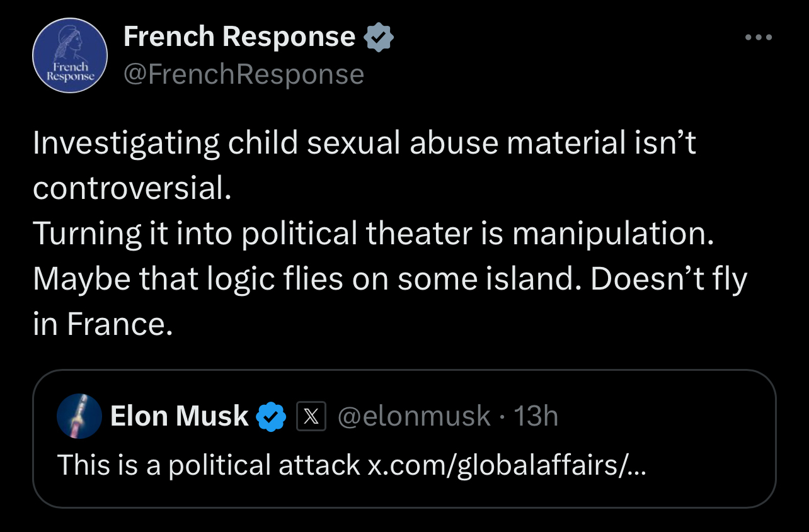Screen dimensions: 809x532
Task: Open the French Response display name
Action: (239, 37)
